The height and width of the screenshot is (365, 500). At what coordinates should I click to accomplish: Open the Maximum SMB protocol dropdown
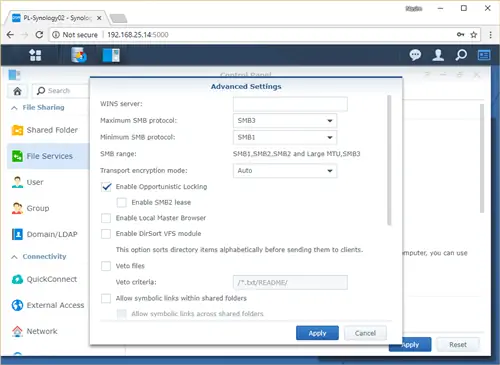(285, 121)
